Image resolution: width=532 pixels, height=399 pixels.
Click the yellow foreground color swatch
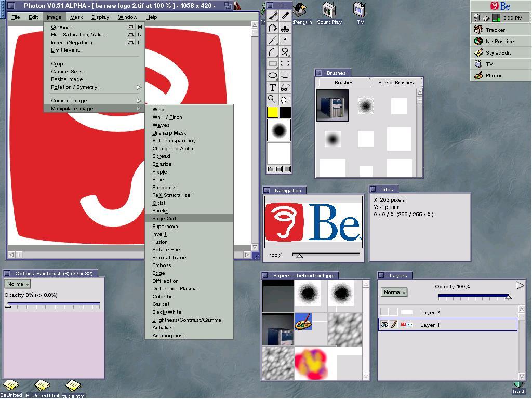coord(273,112)
